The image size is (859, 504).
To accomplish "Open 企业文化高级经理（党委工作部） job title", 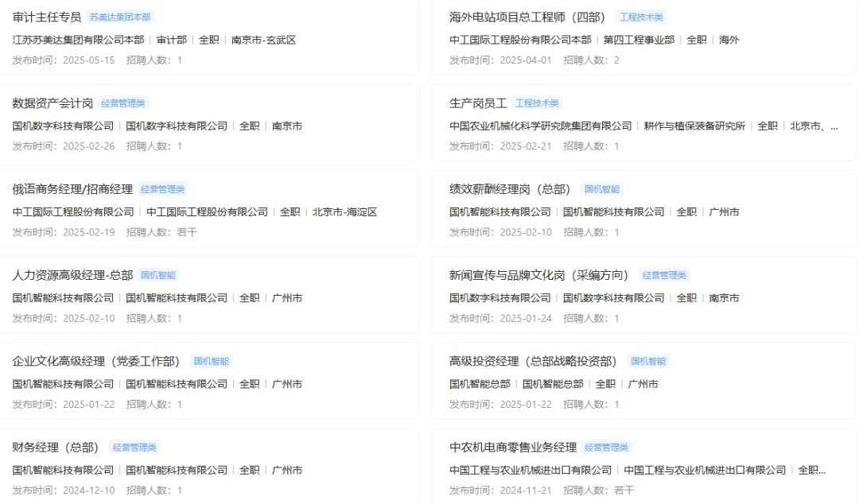I will [x=96, y=361].
